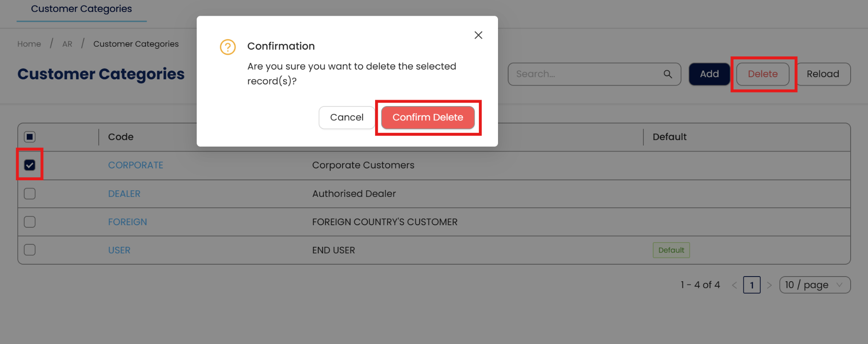The image size is (868, 344).
Task: Click the Add button
Action: (x=709, y=74)
